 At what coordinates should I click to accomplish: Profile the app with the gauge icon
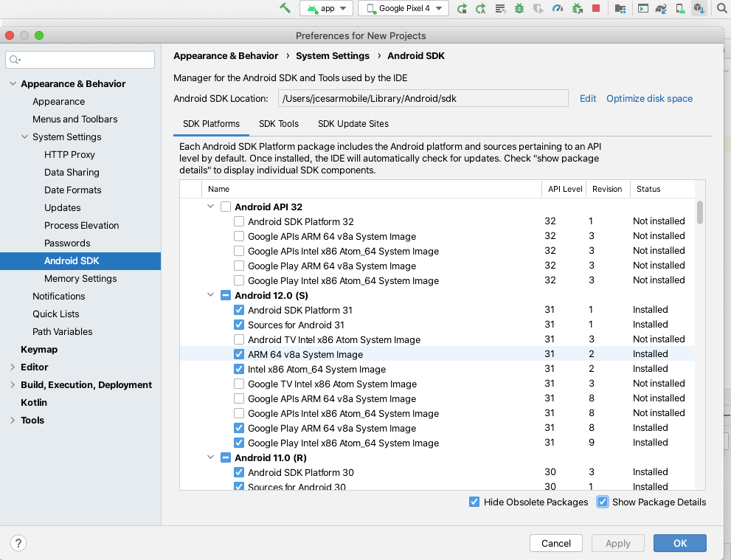[x=558, y=8]
